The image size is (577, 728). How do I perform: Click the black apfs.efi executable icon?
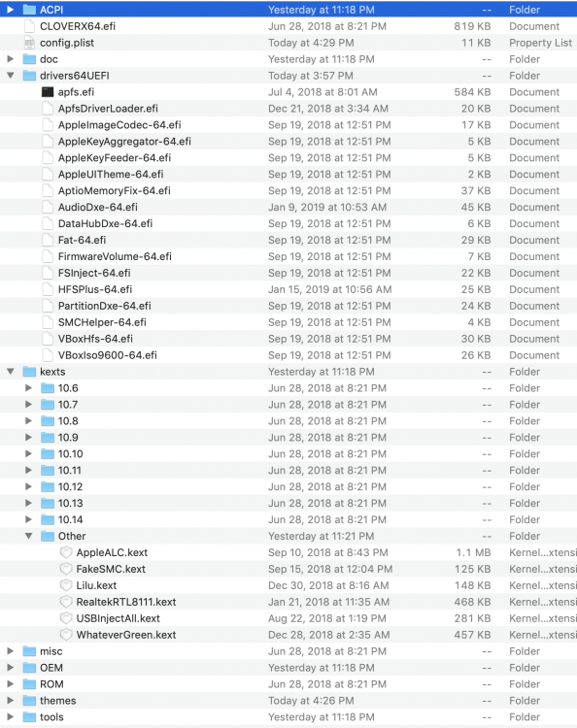click(48, 92)
